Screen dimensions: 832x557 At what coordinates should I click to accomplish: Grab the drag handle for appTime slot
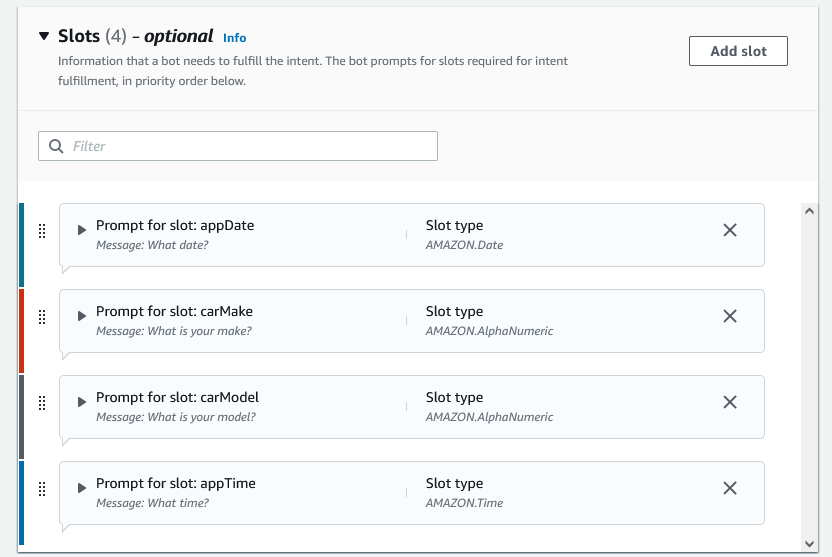(x=42, y=489)
